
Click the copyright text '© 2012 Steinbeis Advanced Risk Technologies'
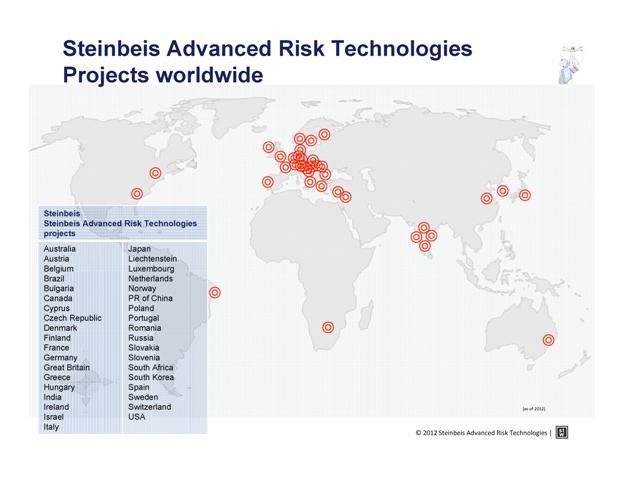click(481, 433)
